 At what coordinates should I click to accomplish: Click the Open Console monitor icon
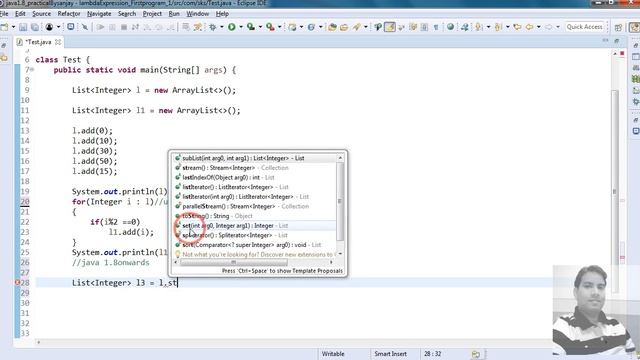pos(71,27)
